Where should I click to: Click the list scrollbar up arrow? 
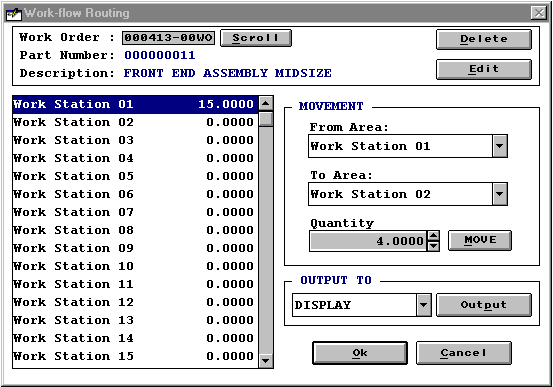266,103
